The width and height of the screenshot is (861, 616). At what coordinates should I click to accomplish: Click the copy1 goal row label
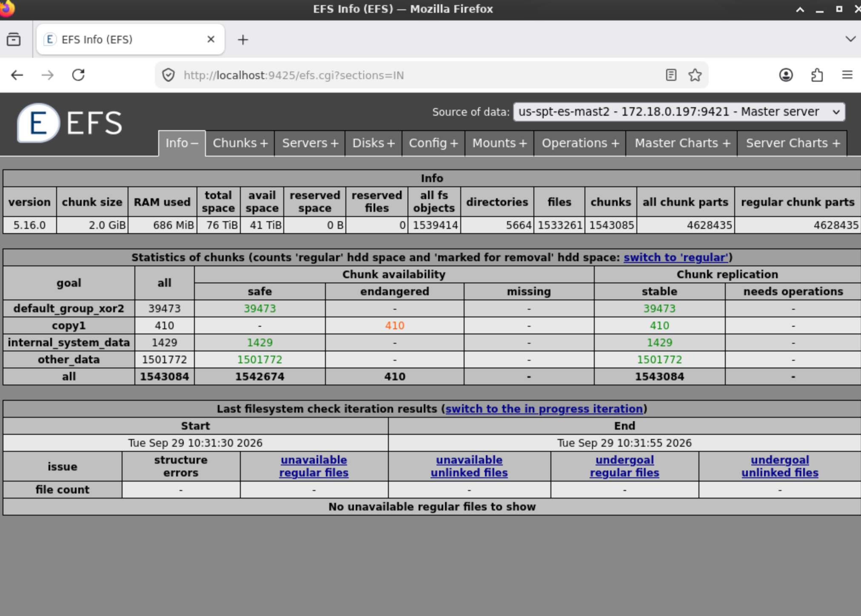pos(69,326)
